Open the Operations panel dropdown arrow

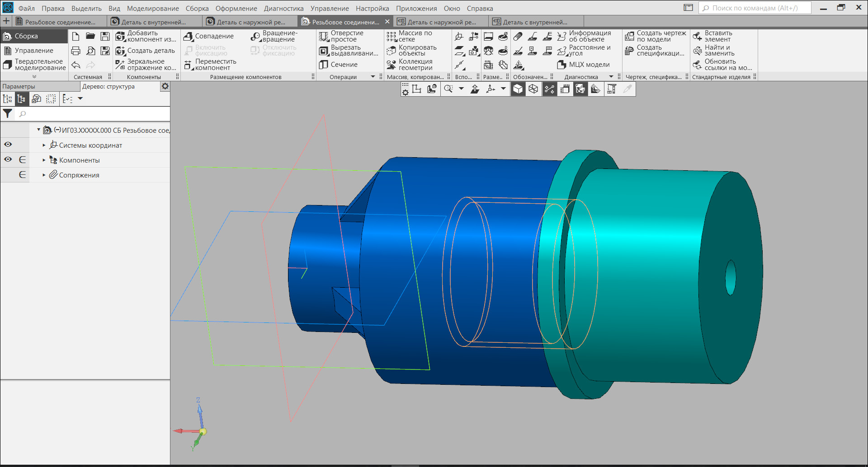(x=373, y=77)
